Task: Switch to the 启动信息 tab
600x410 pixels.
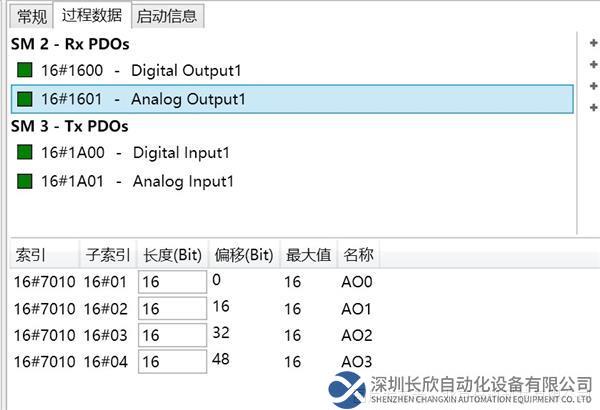Action: click(x=167, y=16)
